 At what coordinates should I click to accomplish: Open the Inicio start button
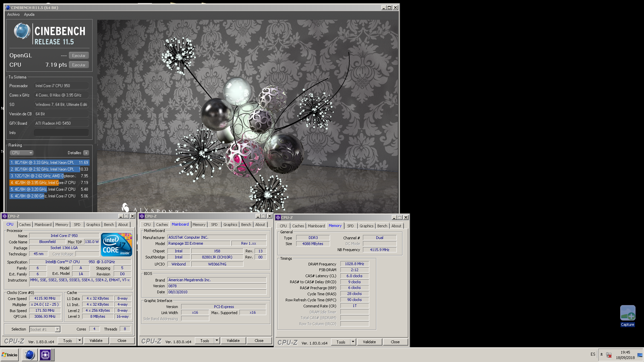pos(10,355)
